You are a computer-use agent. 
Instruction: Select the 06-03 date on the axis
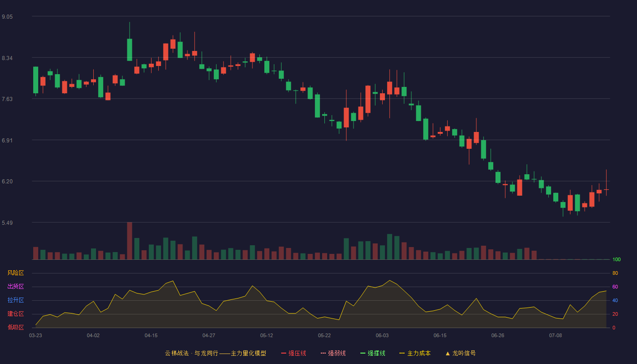[x=382, y=335]
